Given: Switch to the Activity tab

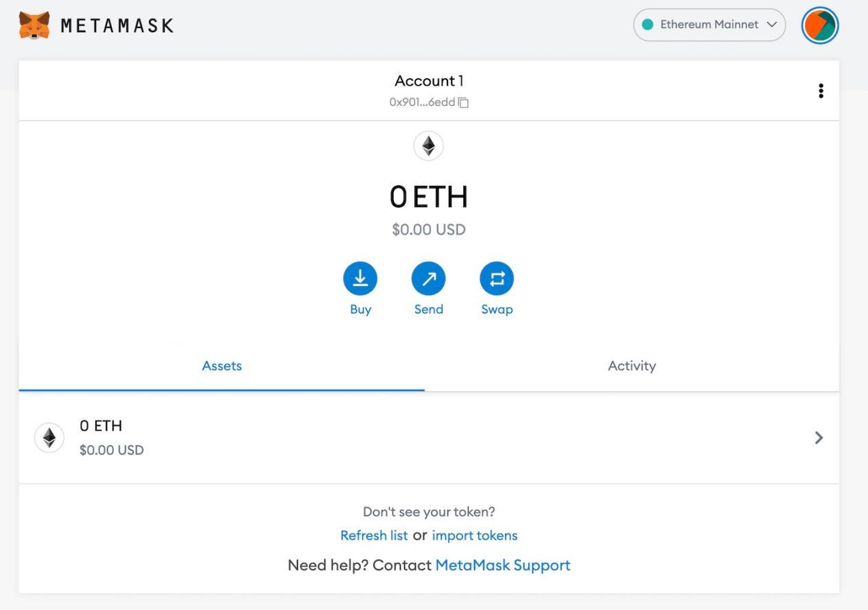Looking at the screenshot, I should point(631,366).
